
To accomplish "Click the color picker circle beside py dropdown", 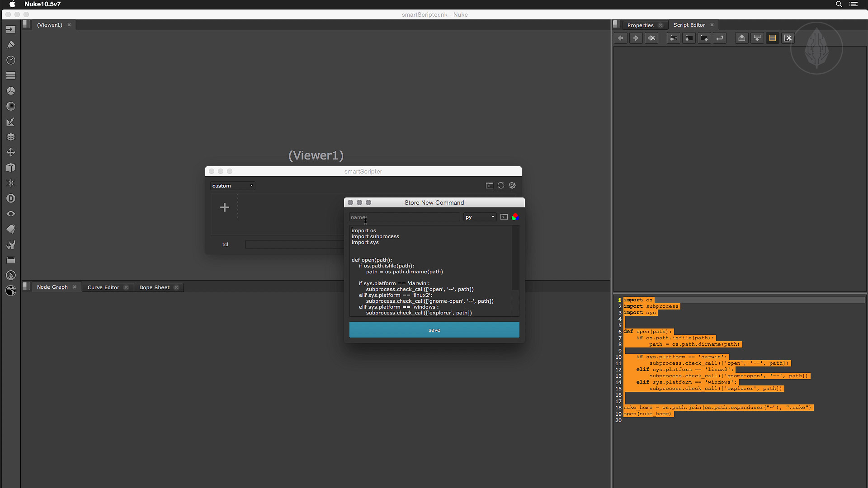I will 515,217.
